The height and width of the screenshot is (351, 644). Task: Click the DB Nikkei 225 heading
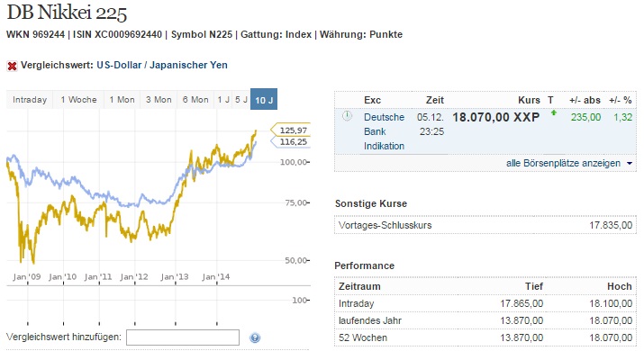pos(67,13)
